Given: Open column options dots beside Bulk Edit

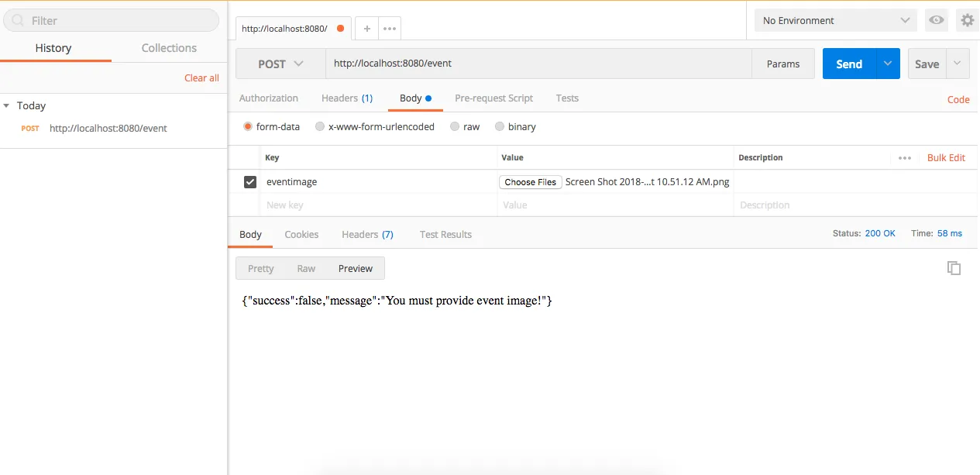Looking at the screenshot, I should pyautogui.click(x=905, y=157).
